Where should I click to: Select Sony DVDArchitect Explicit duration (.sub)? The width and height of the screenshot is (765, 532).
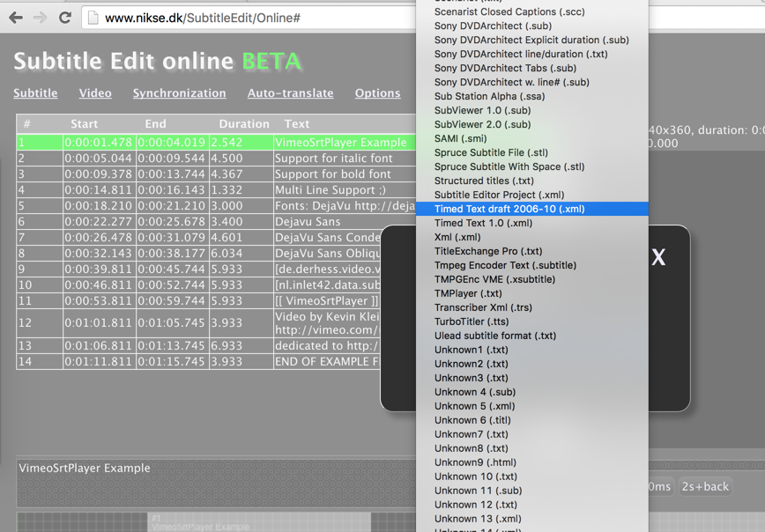(532, 40)
